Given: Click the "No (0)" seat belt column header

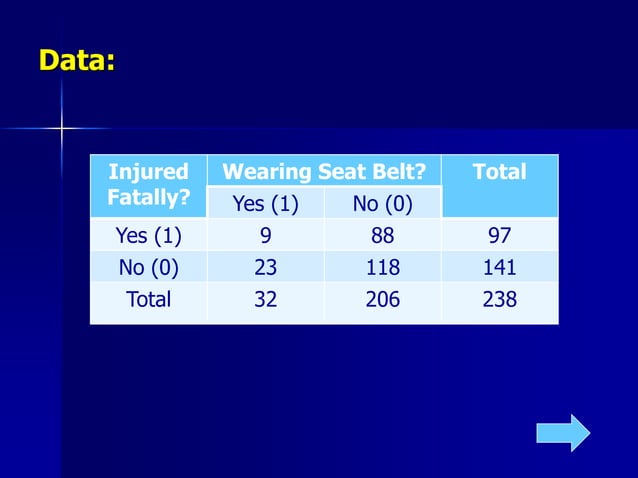Looking at the screenshot, I should pyautogui.click(x=382, y=204).
